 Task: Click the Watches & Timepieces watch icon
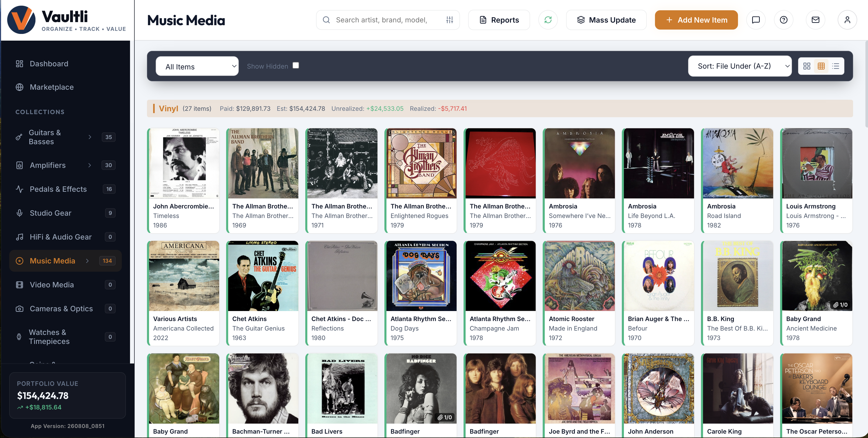pyautogui.click(x=19, y=337)
